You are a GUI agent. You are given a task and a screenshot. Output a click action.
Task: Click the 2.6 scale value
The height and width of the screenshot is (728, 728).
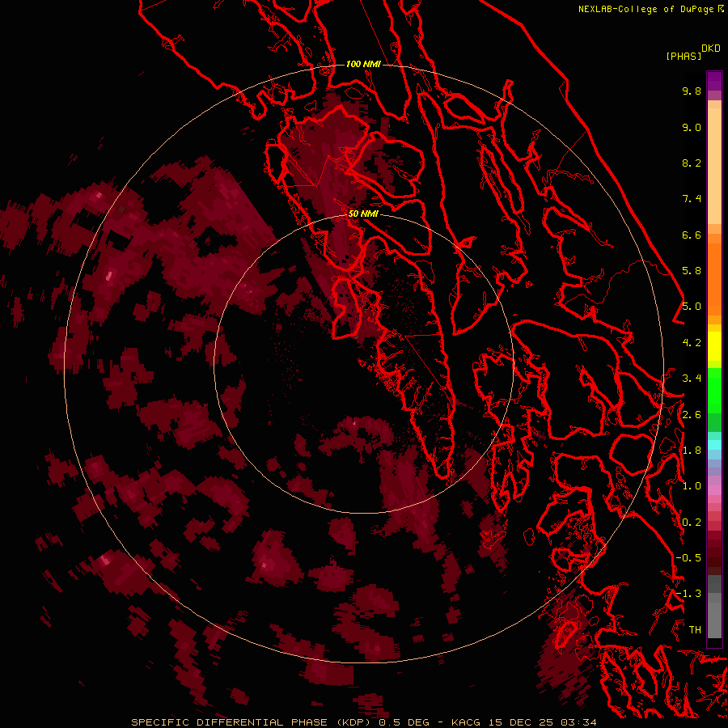click(x=692, y=415)
